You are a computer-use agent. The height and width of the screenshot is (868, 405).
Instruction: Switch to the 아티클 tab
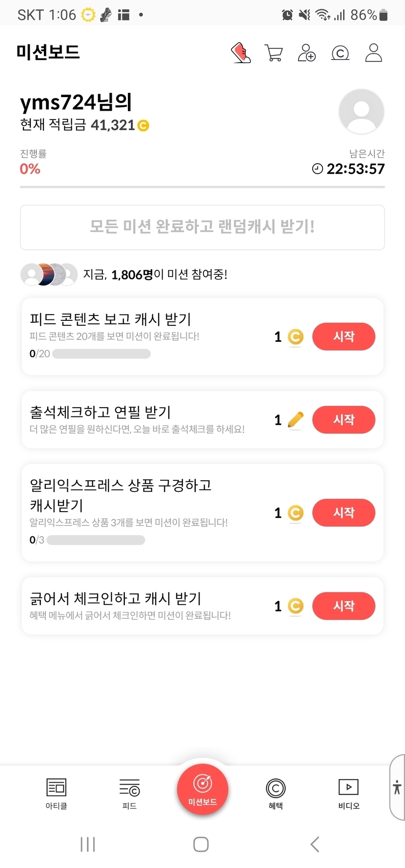(x=56, y=793)
